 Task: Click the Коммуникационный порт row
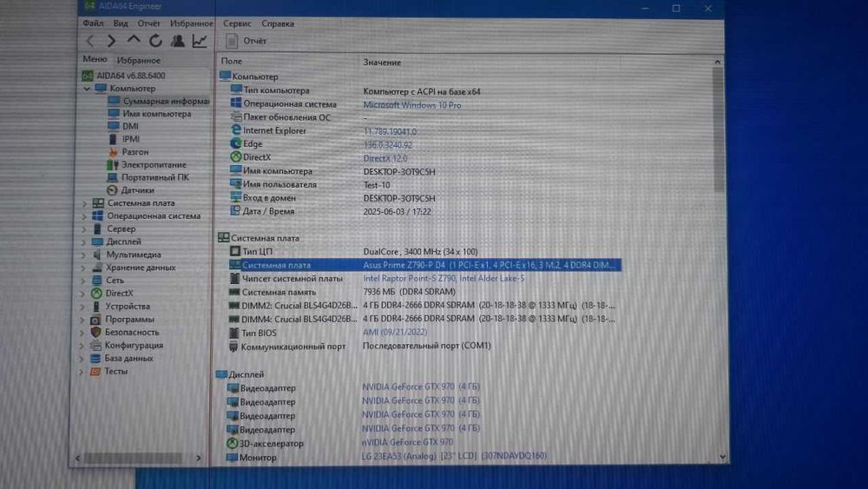tap(359, 346)
